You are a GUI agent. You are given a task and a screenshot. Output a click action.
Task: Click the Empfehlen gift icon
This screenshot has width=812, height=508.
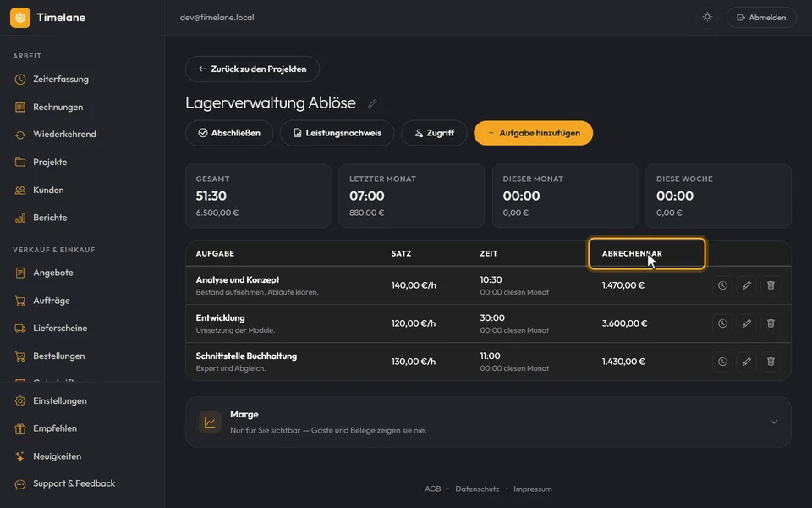point(20,428)
